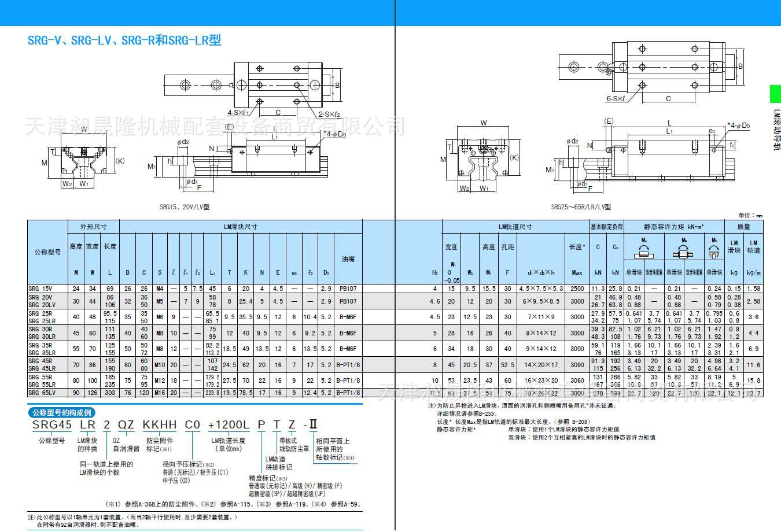
Task: Select the SRG 20LV row label
Action: click(x=42, y=304)
